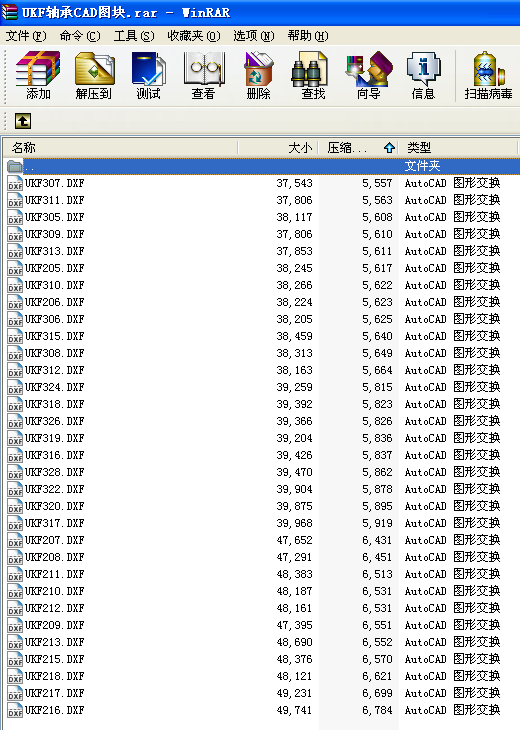
Task: Click the 解压到 (Extract to) icon
Action: (94, 75)
